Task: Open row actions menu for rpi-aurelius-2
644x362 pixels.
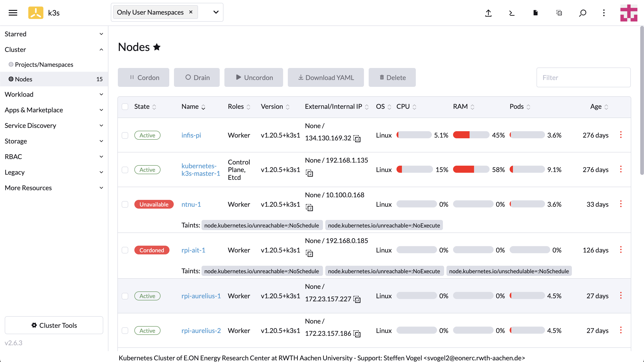Action: coord(621,330)
